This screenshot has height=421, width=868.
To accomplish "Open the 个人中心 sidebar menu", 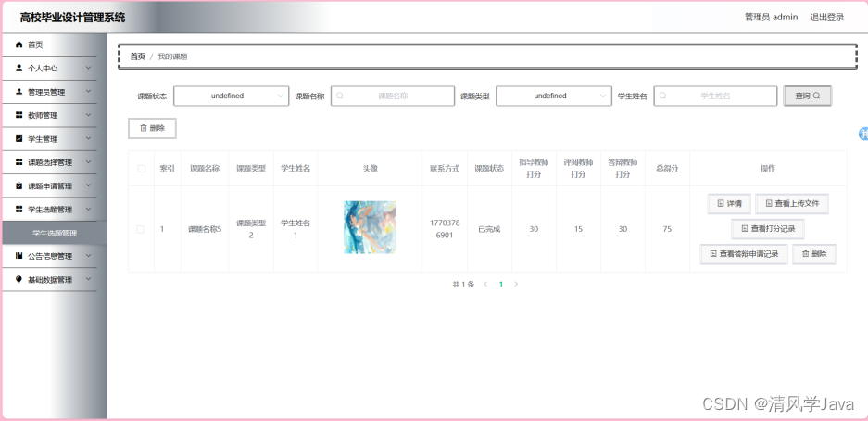I will [49, 68].
